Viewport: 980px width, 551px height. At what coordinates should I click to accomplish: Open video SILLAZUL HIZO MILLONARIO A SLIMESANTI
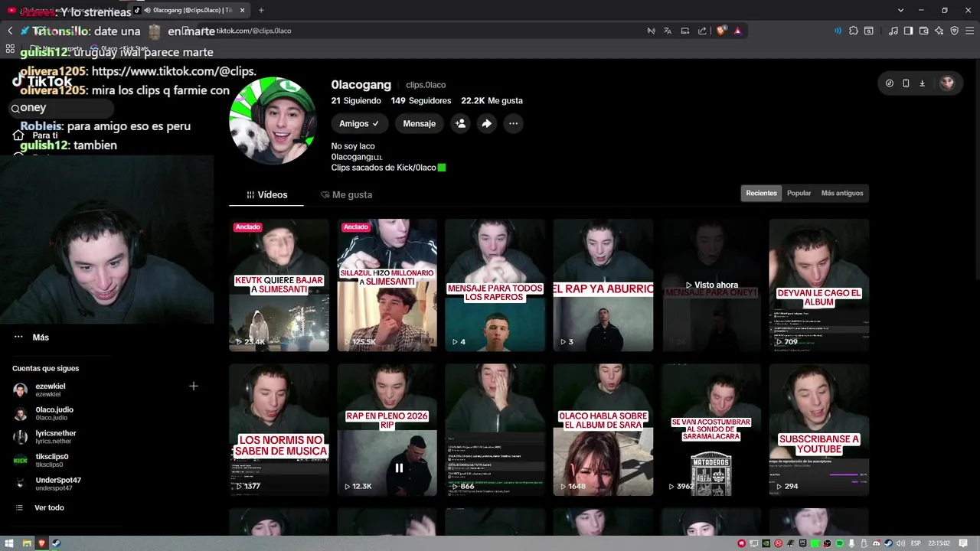tap(387, 285)
